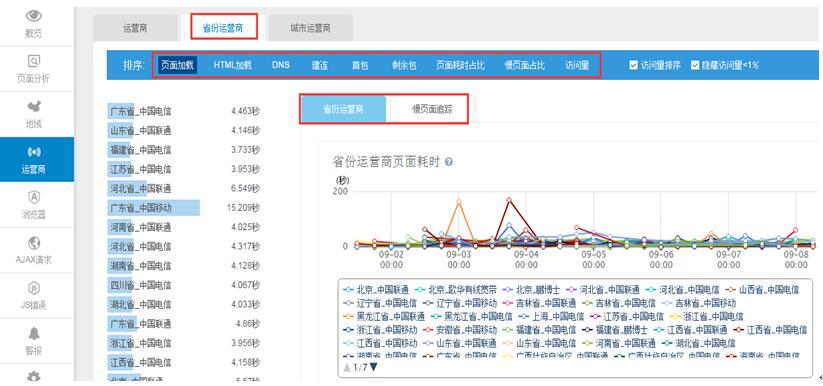
Task: Switch to the 省份运营商 top tab
Action: 223,28
